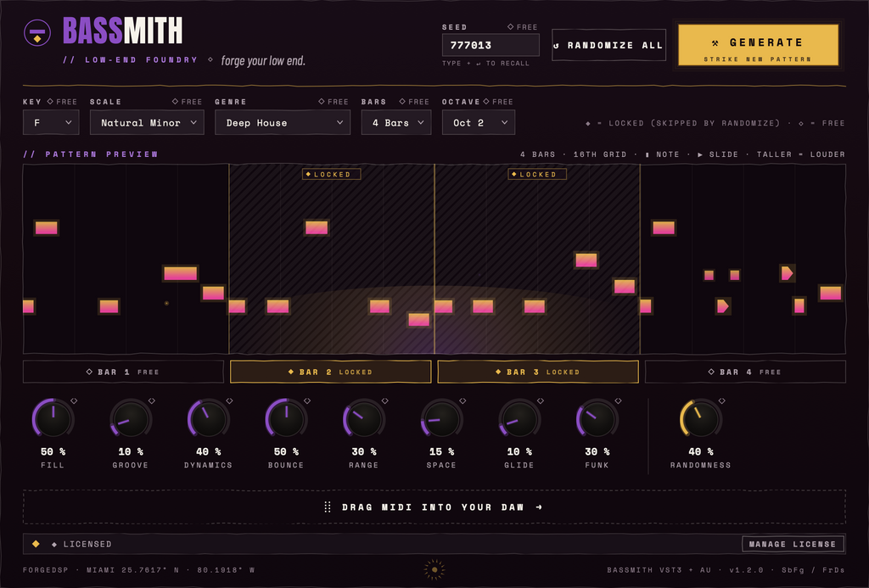Click the gold diamond license status icon
Viewport: 869px width, 588px height.
36,544
